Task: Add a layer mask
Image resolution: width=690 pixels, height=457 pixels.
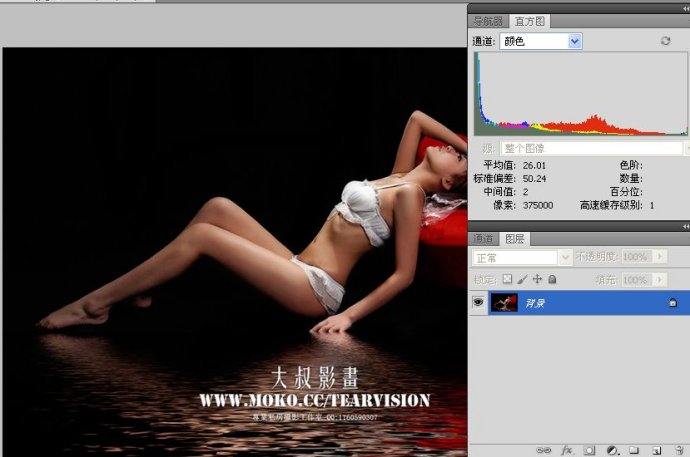Action: coord(590,450)
